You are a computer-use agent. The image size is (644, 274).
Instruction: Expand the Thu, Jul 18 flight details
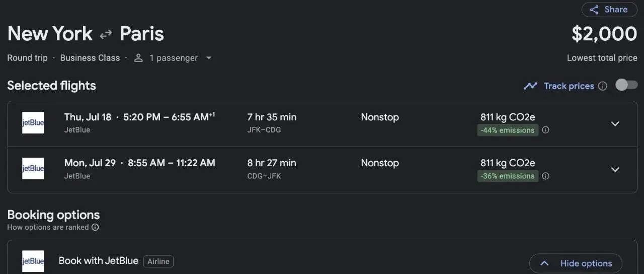(x=615, y=124)
